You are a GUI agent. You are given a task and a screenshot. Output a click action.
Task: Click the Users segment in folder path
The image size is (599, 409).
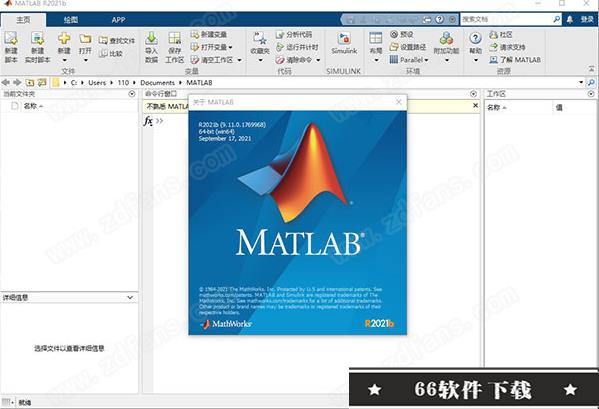tap(97, 82)
